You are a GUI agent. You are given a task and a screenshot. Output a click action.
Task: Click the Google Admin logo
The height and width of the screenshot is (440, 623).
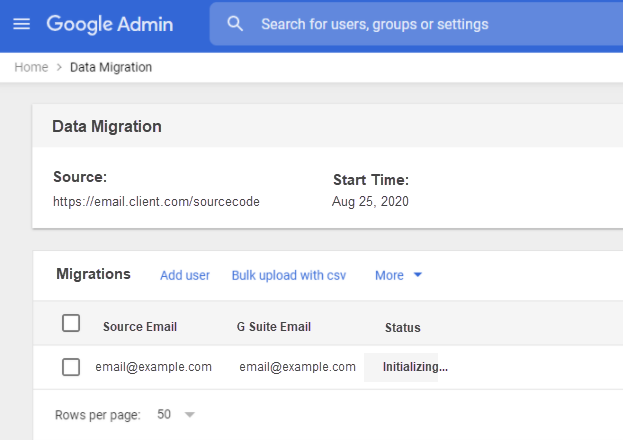109,24
